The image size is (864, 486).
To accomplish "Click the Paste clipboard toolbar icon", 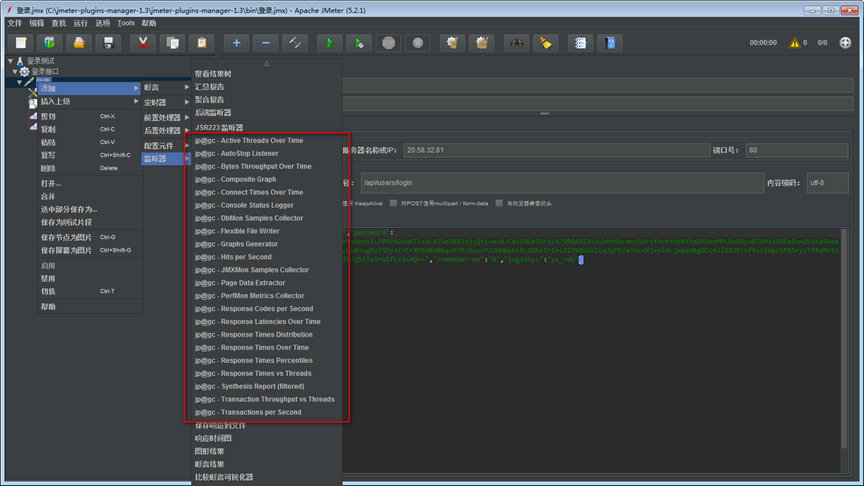I will coord(201,43).
